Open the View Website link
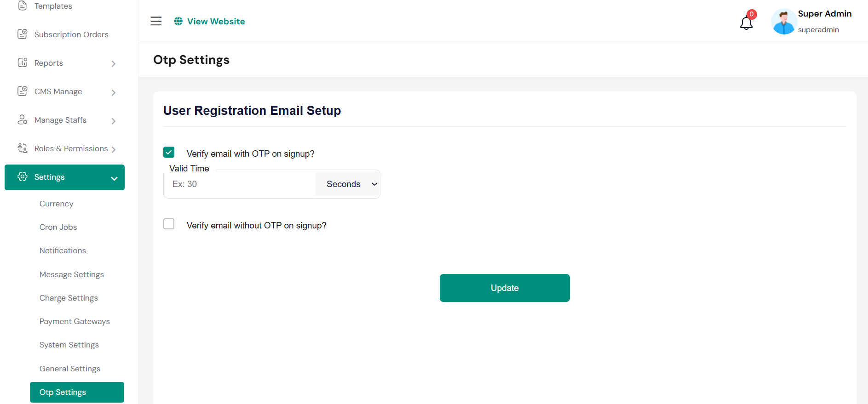868x404 pixels. (x=216, y=21)
